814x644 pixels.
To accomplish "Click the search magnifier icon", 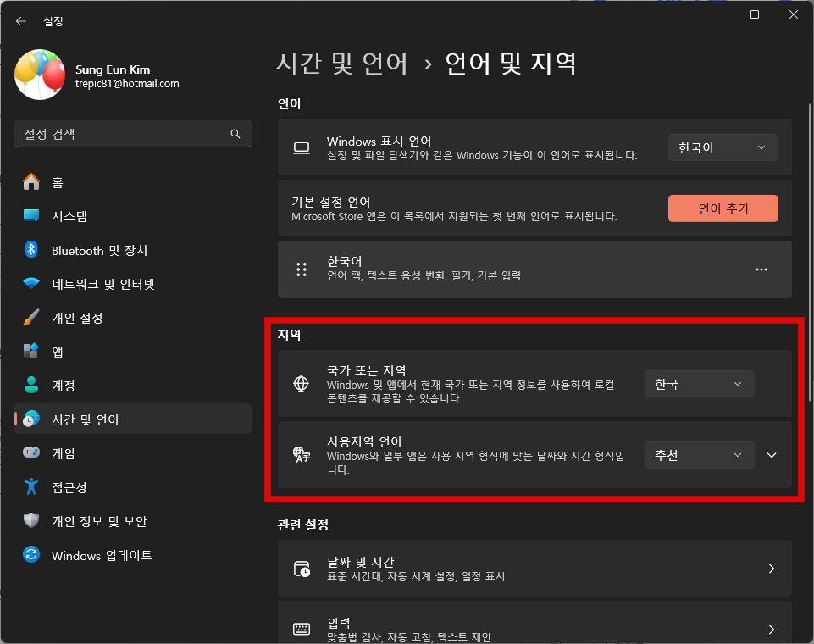I will tap(235, 134).
